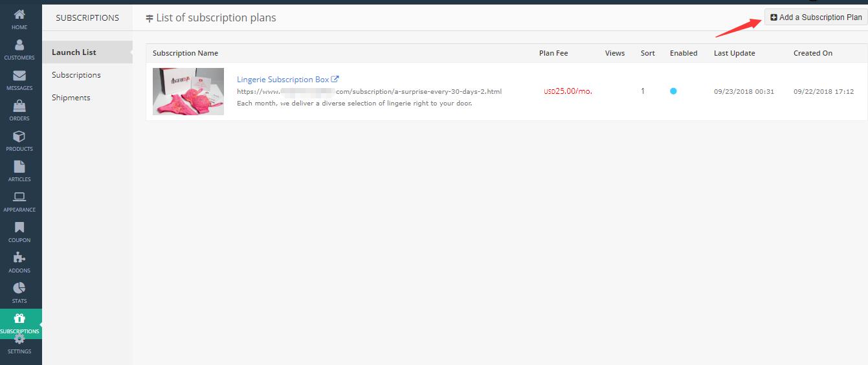Image resolution: width=868 pixels, height=365 pixels.
Task: Open Addons puzzle piece icon
Action: [19, 258]
